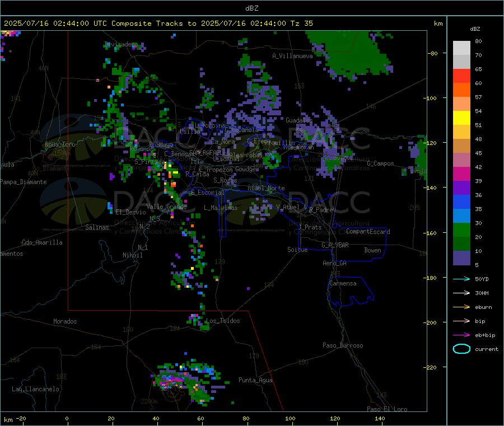The image size is (504, 426).
Task: Click the J_Prats label
Action: click(x=310, y=227)
